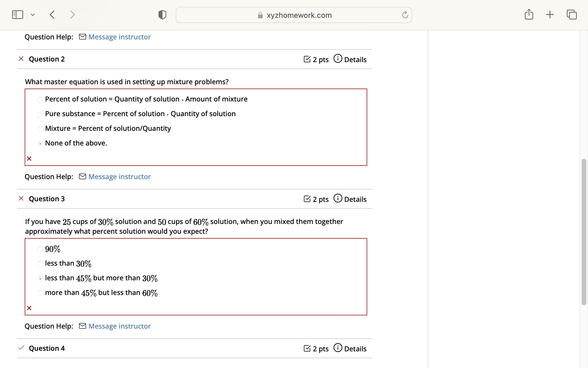Open the Safari sidebar

pyautogui.click(x=17, y=14)
